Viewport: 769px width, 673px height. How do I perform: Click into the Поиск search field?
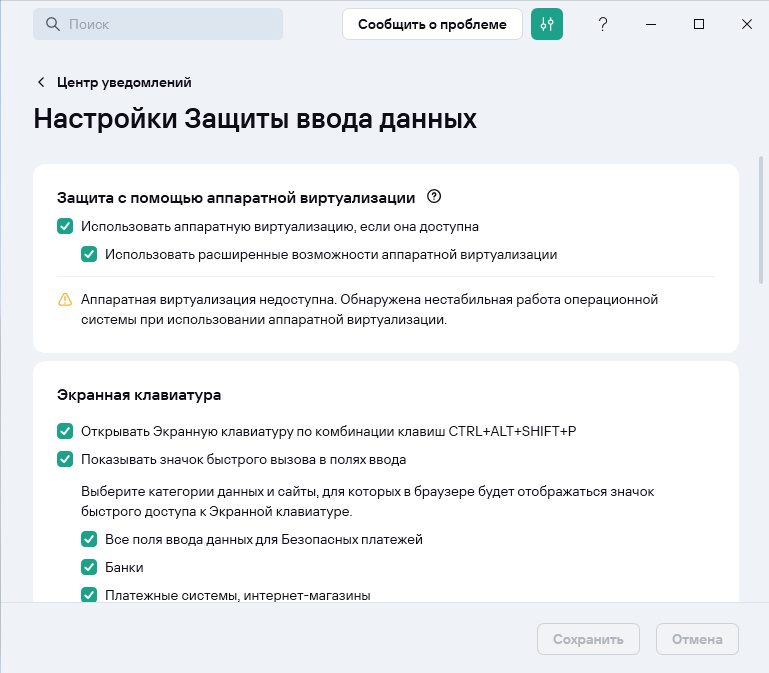pyautogui.click(x=158, y=24)
